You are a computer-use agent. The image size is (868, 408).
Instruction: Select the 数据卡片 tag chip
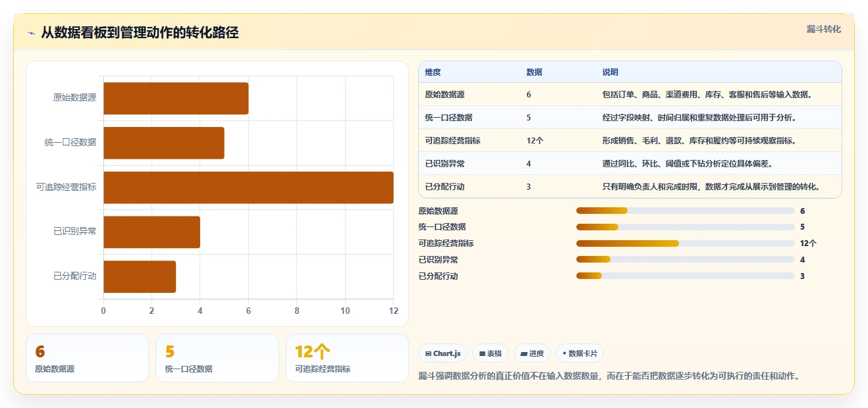580,353
